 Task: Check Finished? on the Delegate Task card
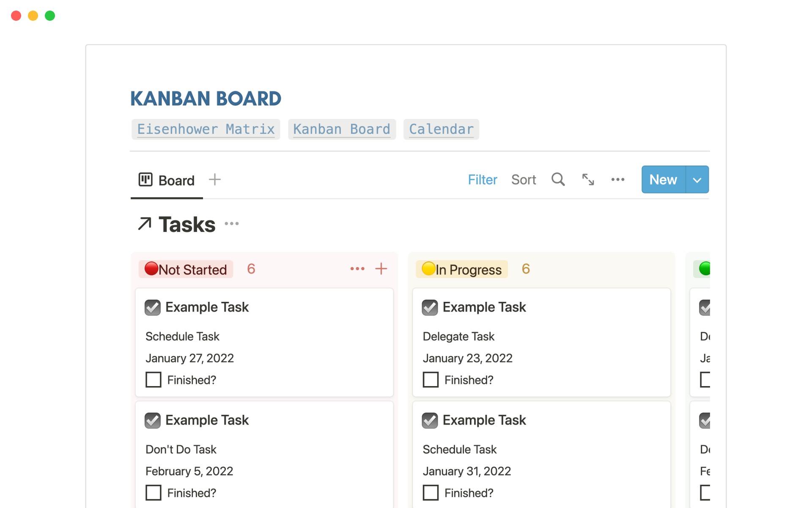pyautogui.click(x=431, y=380)
